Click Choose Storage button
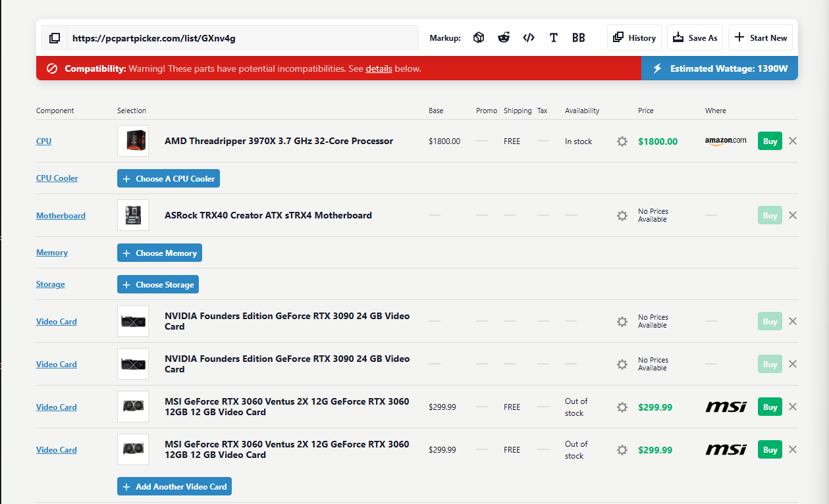The image size is (829, 504). [x=158, y=284]
